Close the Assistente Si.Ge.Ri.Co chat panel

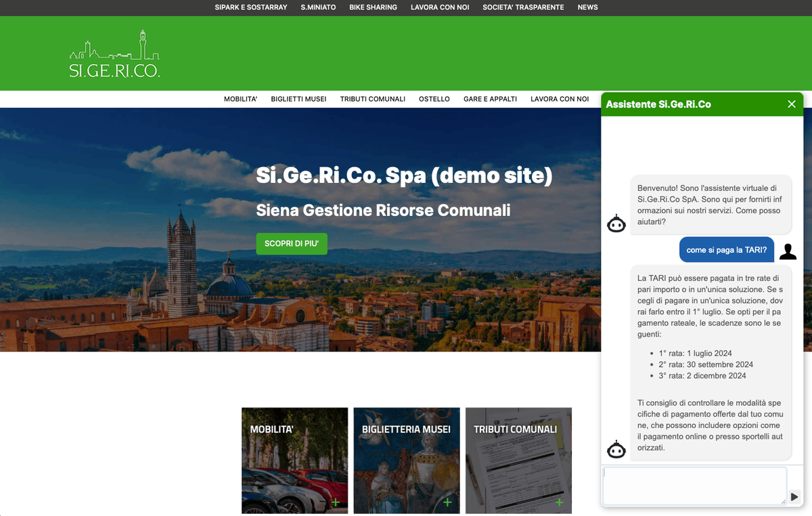[x=792, y=104]
